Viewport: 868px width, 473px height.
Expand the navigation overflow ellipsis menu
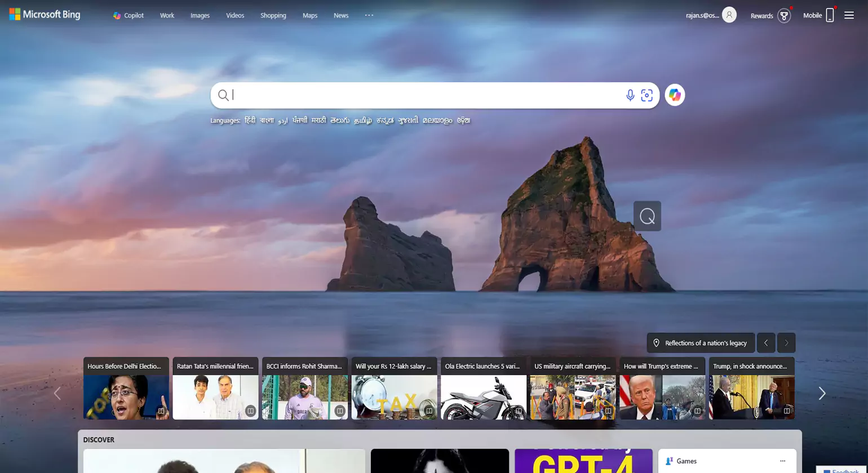pos(369,15)
